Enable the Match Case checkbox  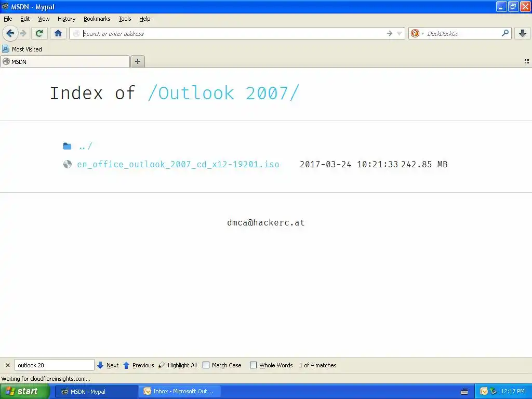tap(206, 365)
